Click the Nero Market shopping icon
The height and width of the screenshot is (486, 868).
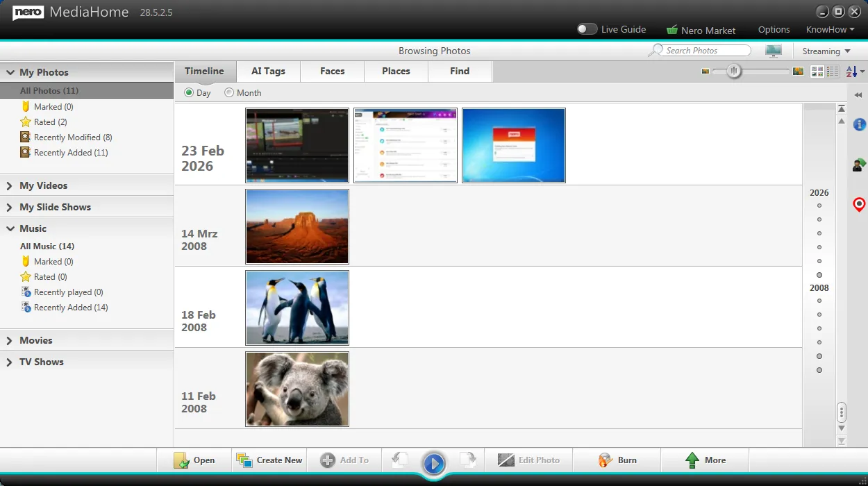pyautogui.click(x=672, y=30)
